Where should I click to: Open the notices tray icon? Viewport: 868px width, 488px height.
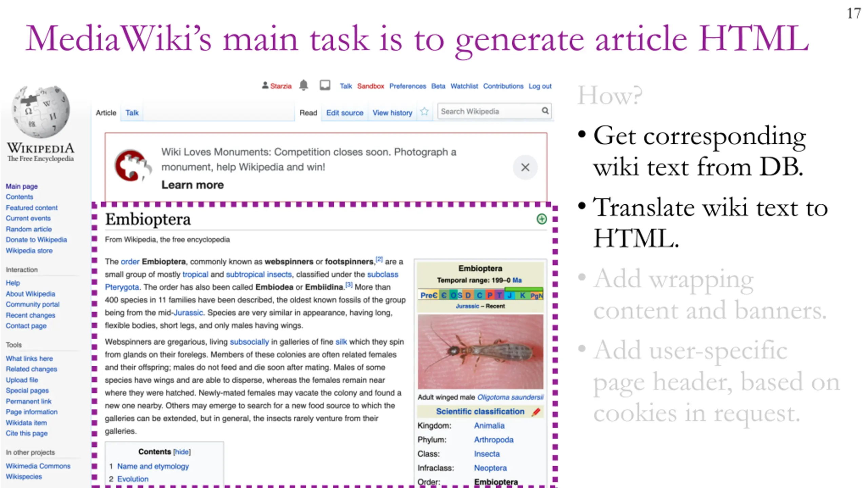pos(325,85)
